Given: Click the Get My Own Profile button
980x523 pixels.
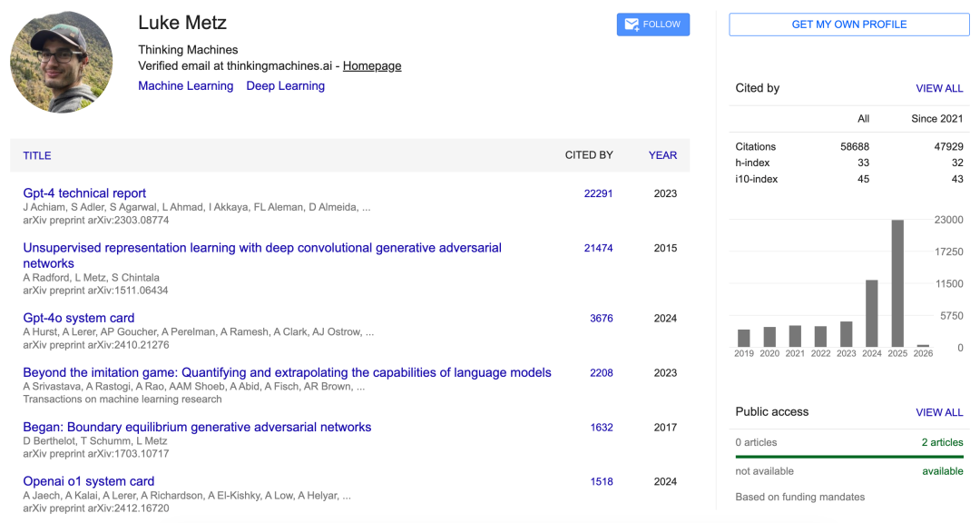Looking at the screenshot, I should [x=848, y=25].
